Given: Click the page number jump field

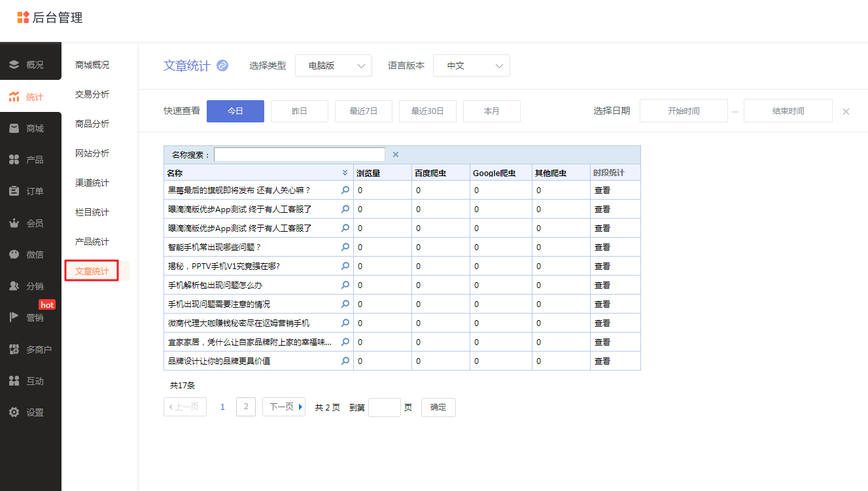Looking at the screenshot, I should [385, 407].
